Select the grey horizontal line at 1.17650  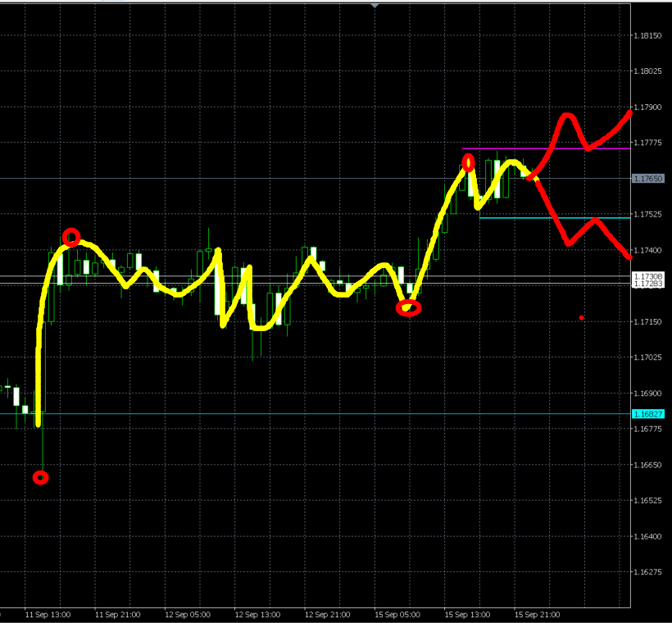(x=315, y=179)
